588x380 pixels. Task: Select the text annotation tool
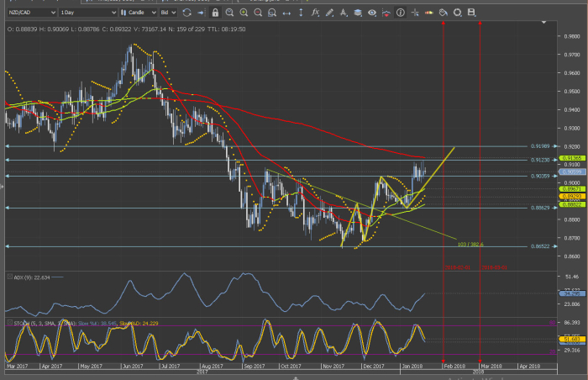click(x=344, y=13)
